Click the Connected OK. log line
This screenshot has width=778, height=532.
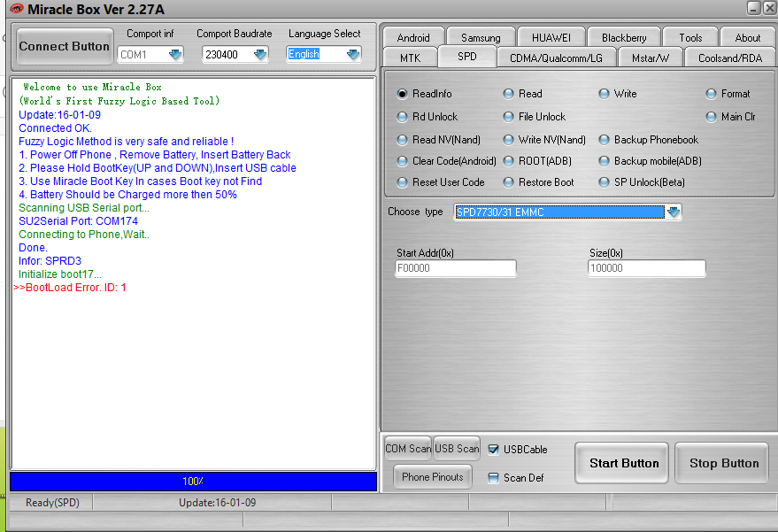55,128
